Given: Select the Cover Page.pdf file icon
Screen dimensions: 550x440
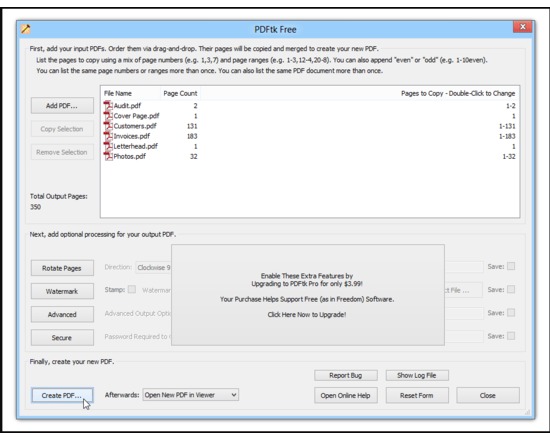Looking at the screenshot, I should 108,116.
